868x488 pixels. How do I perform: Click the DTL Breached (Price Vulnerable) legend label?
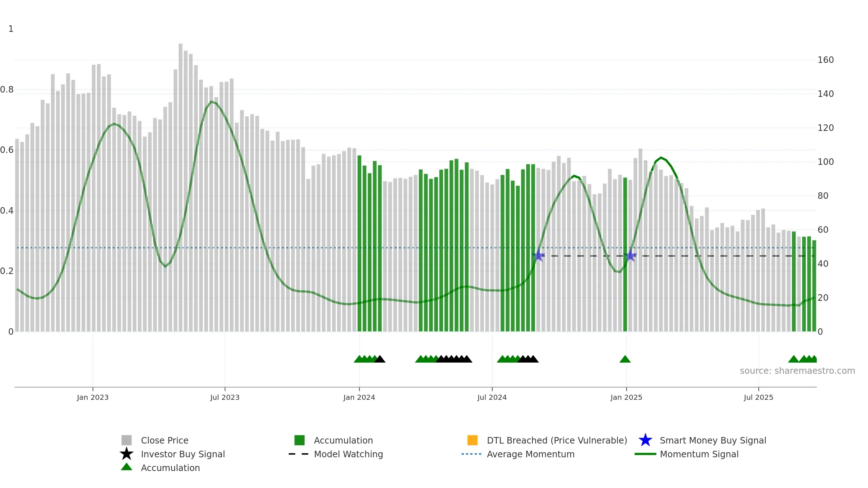[557, 440]
